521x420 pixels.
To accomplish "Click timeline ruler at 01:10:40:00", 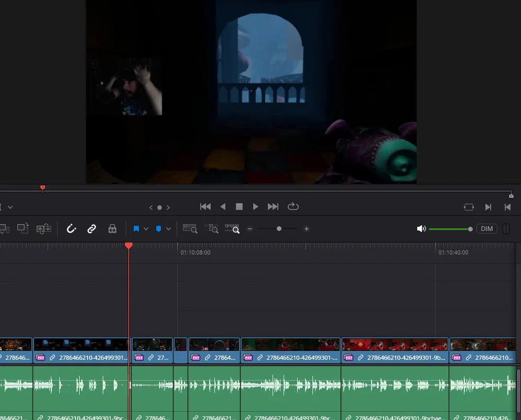I will coord(453,252).
